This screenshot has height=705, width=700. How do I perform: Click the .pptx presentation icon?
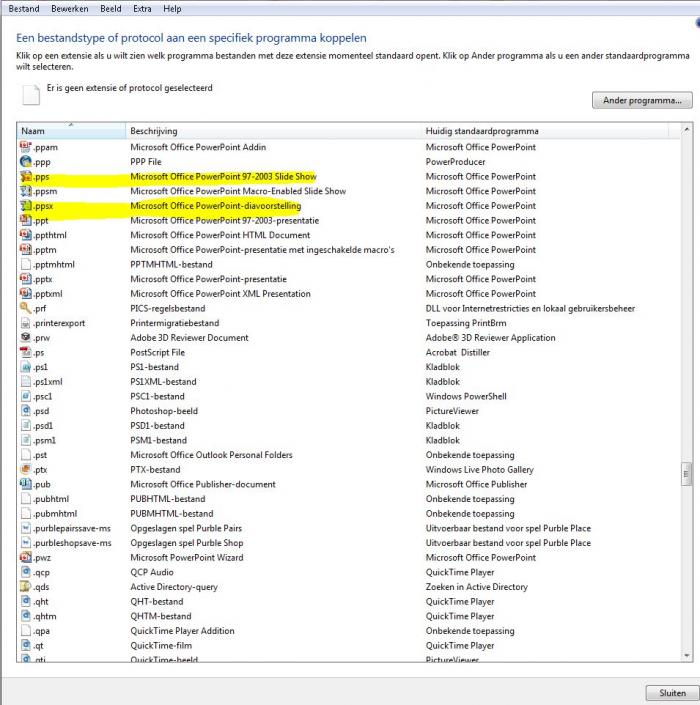26,279
